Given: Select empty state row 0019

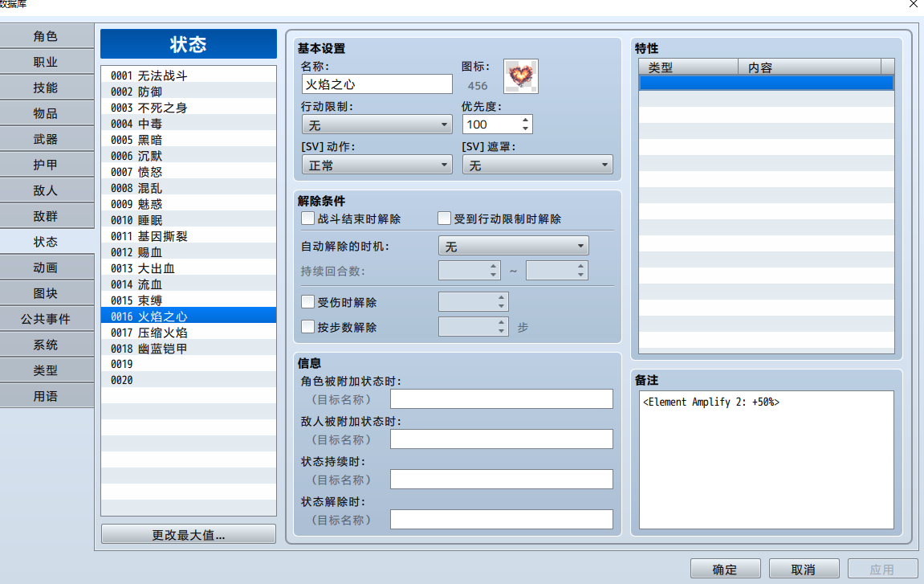Looking at the screenshot, I should click(188, 364).
